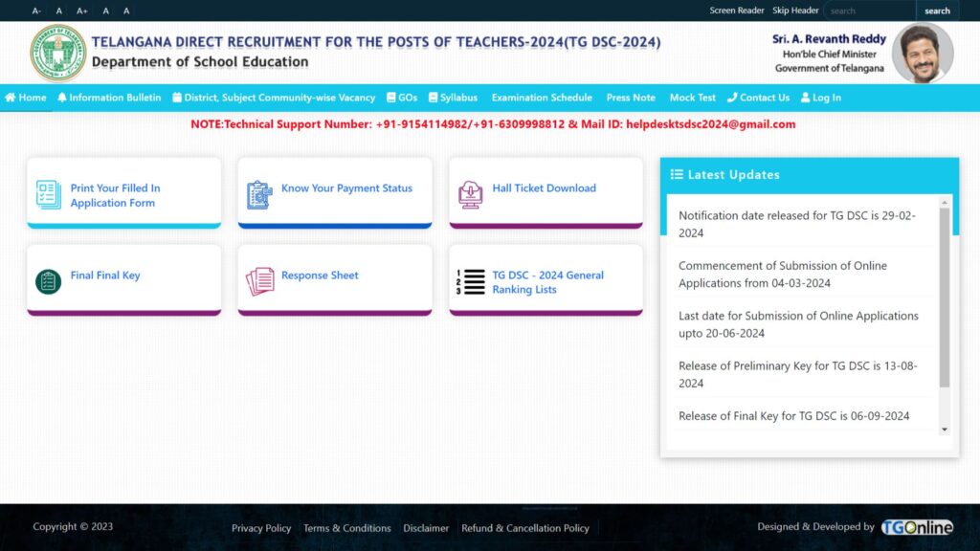Focus the search input field

[869, 11]
